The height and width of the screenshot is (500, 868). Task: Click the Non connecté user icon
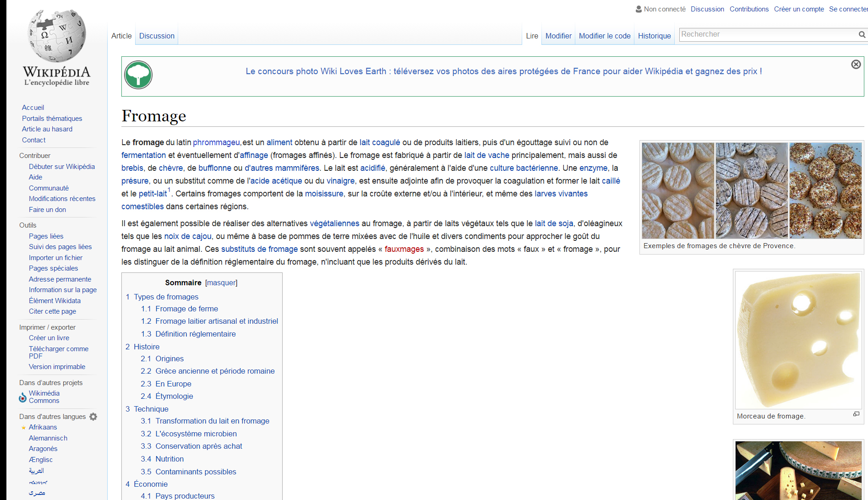(x=639, y=9)
